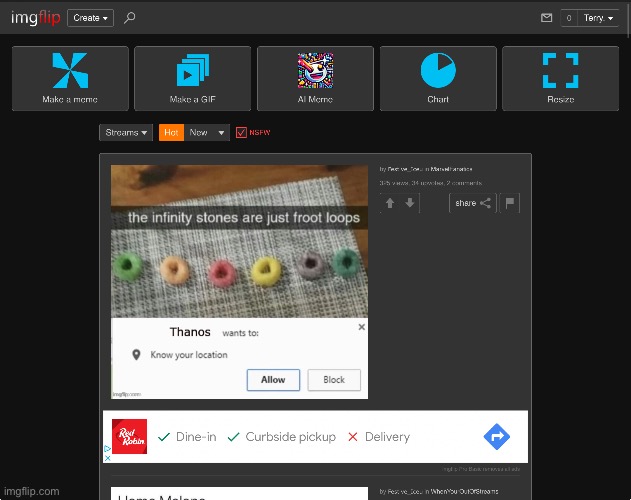Click the imgflip Pro remove ads link
Viewport: 631px width, 500px height.
pos(481,469)
